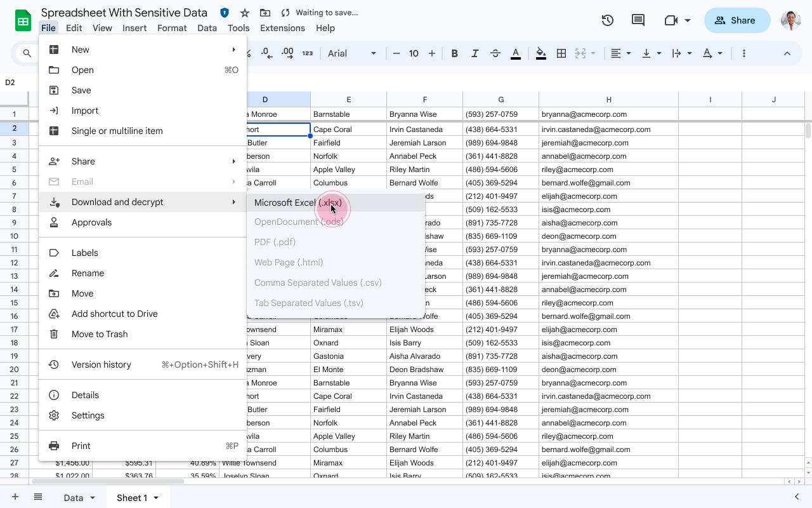Open the Meet dropdown arrow
Screen dimensions: 812x508
pos(688,20)
